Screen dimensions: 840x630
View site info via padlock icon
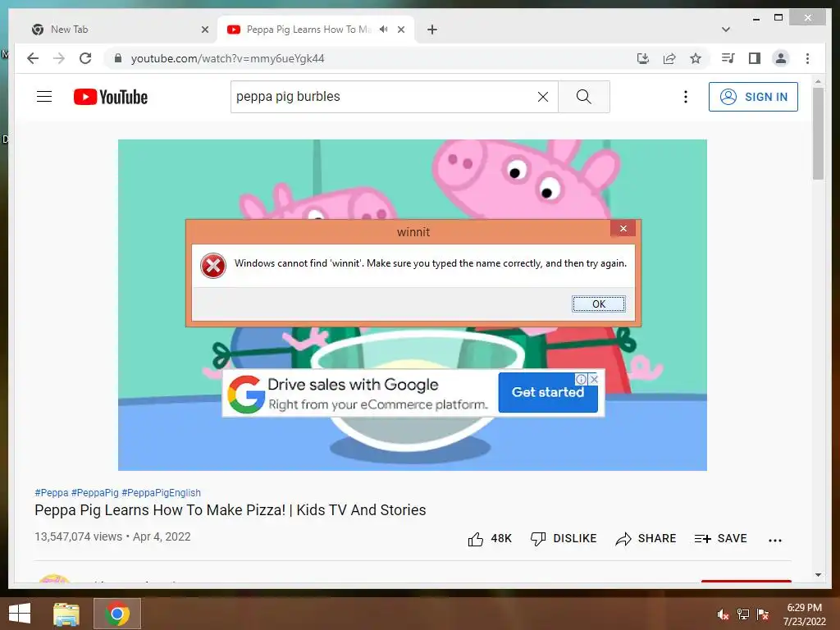point(118,58)
